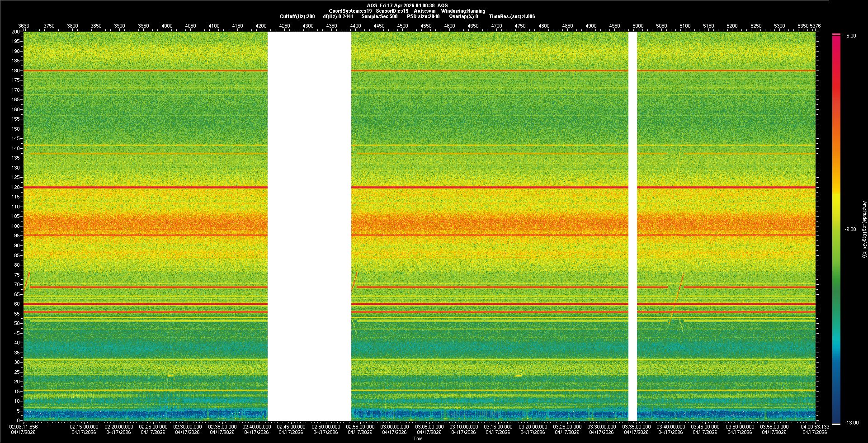Screen dimensions: 868x443
Task: Click the Cuttoff(Hz):200 header text
Action: 297,16
